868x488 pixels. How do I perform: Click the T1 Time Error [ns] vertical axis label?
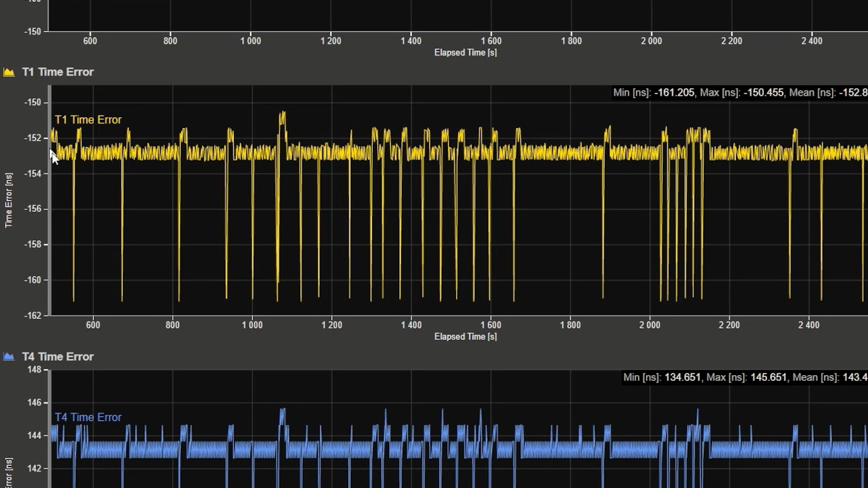[9, 200]
